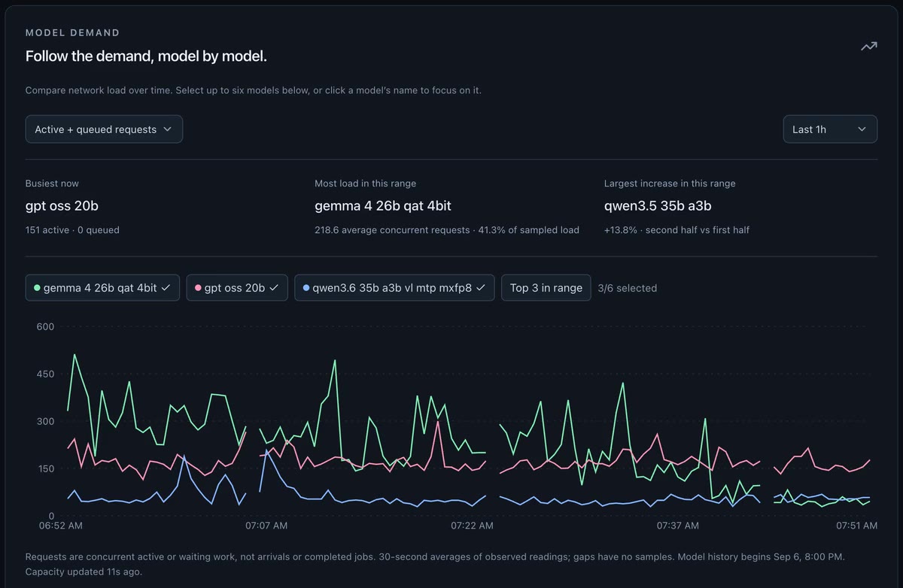Screen dimensions: 903x588
Task: Click the Largest increase in this range label
Action: coord(670,183)
